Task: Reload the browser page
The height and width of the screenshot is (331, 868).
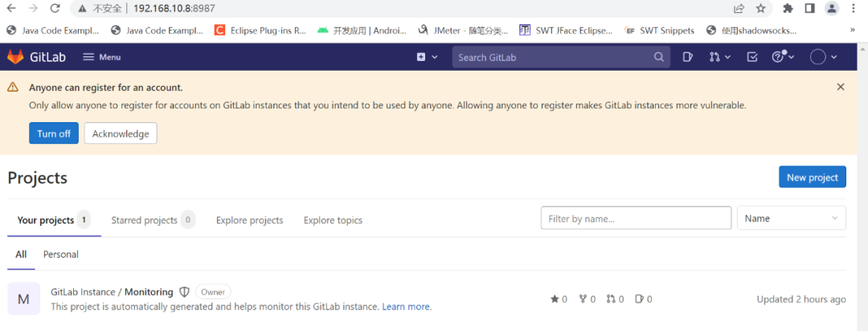Action: [x=55, y=8]
